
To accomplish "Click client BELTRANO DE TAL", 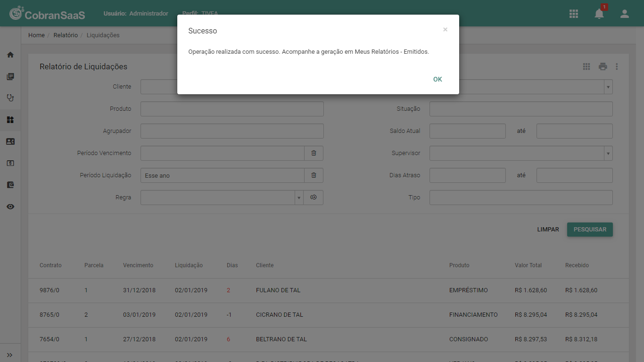I will (281, 339).
